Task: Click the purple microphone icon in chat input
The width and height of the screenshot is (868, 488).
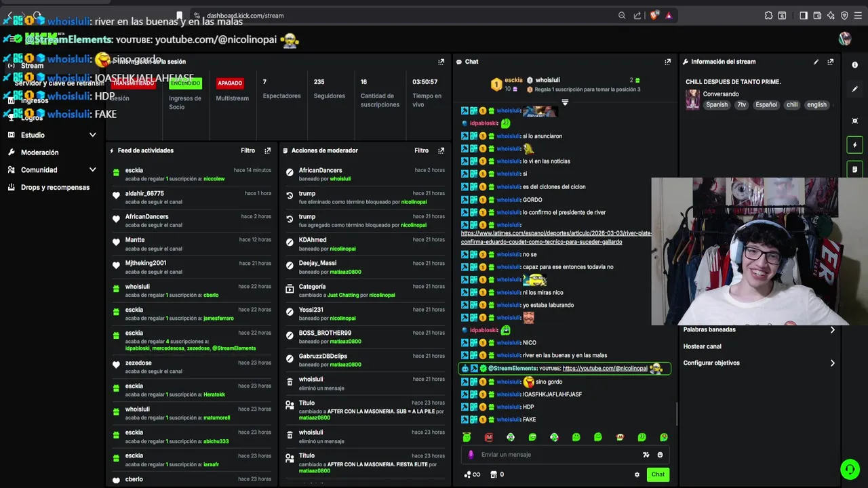Action: click(471, 455)
